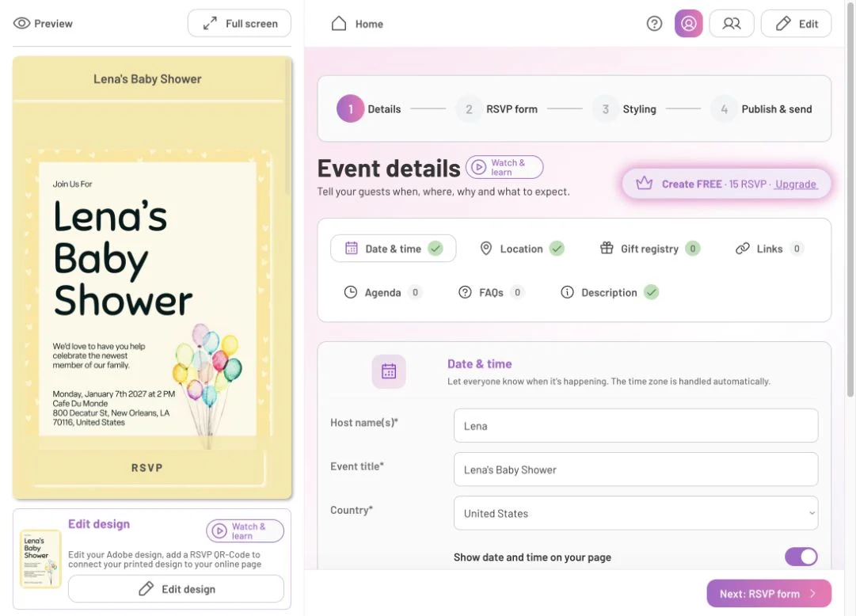Click the Date & time green checkmark
Viewport: 856px width, 616px height.
[435, 249]
